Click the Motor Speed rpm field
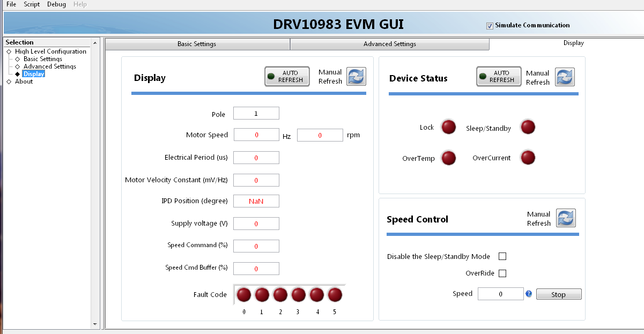644x334 pixels. pyautogui.click(x=320, y=135)
